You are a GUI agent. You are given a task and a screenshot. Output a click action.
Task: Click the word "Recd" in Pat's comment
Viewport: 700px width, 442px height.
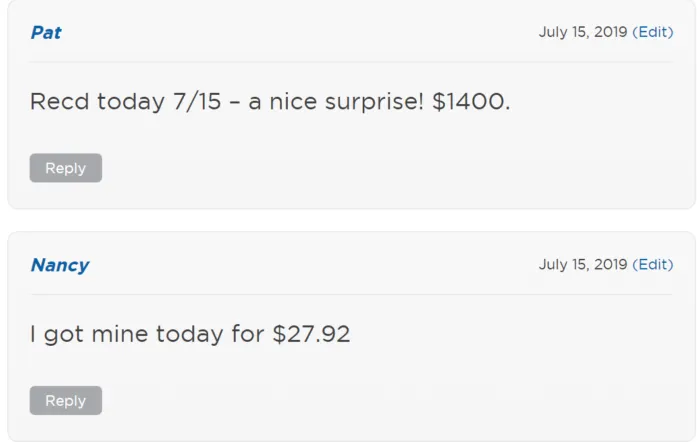pos(60,101)
